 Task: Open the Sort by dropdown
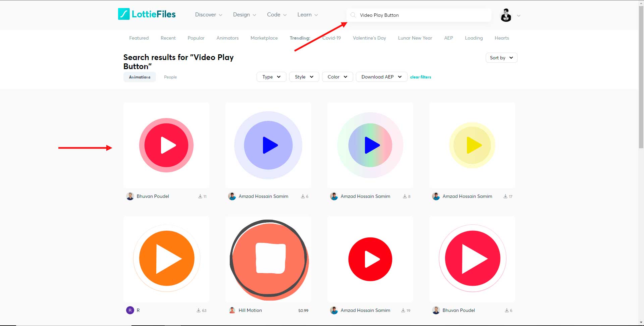501,58
